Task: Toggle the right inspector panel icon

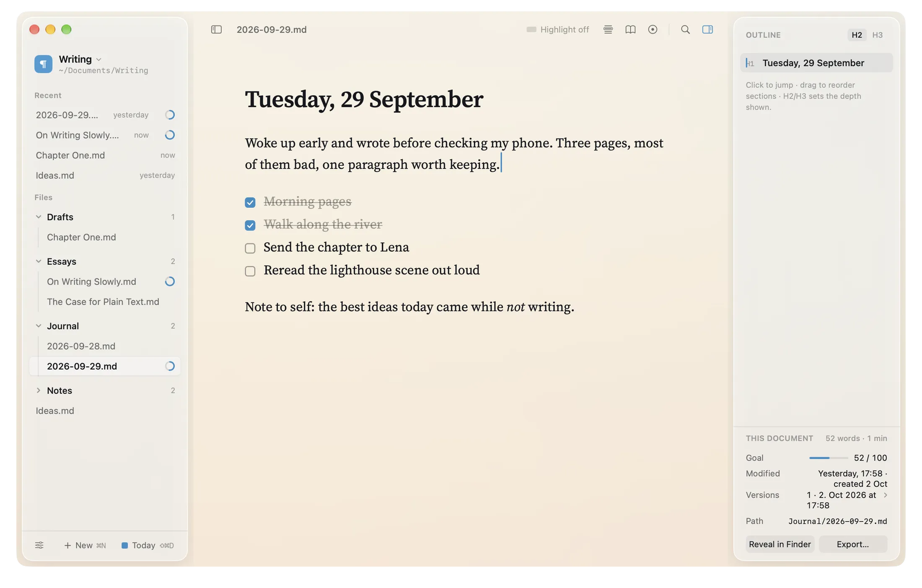Action: [x=707, y=29]
